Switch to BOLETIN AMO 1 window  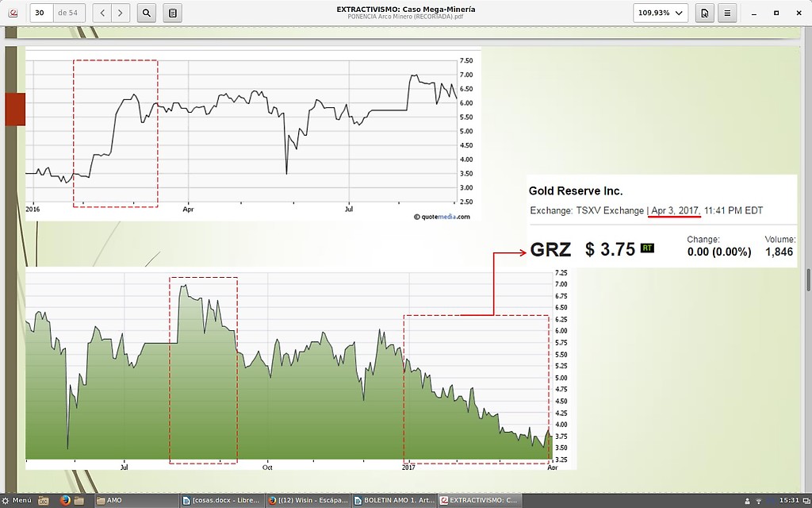tap(394, 500)
